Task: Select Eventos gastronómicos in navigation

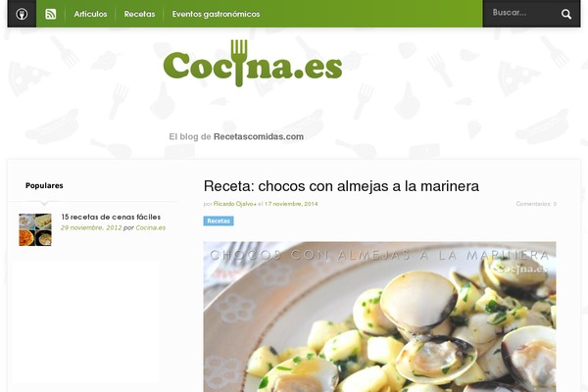Action: 216,14
